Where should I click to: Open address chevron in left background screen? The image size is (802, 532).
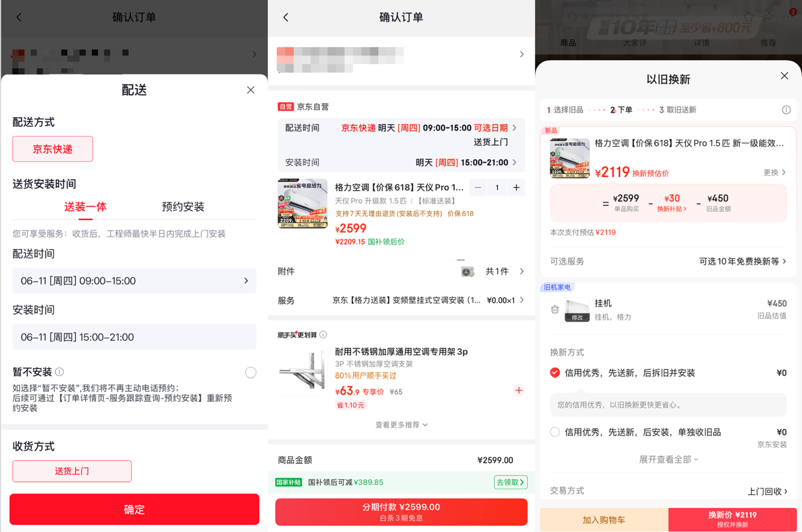(x=255, y=54)
